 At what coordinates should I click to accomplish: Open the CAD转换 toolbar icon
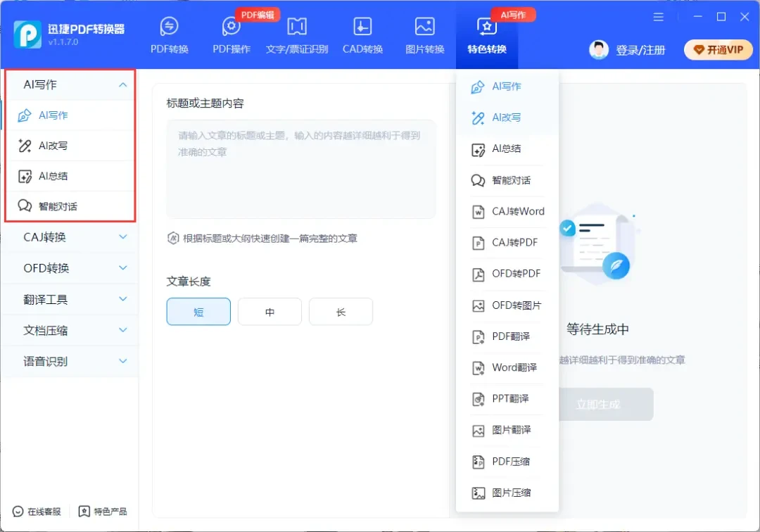pyautogui.click(x=362, y=27)
